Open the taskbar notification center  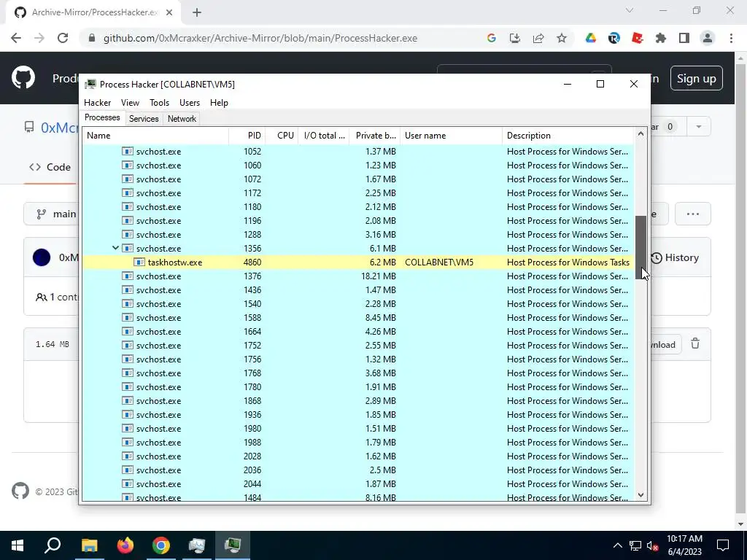[723, 545]
